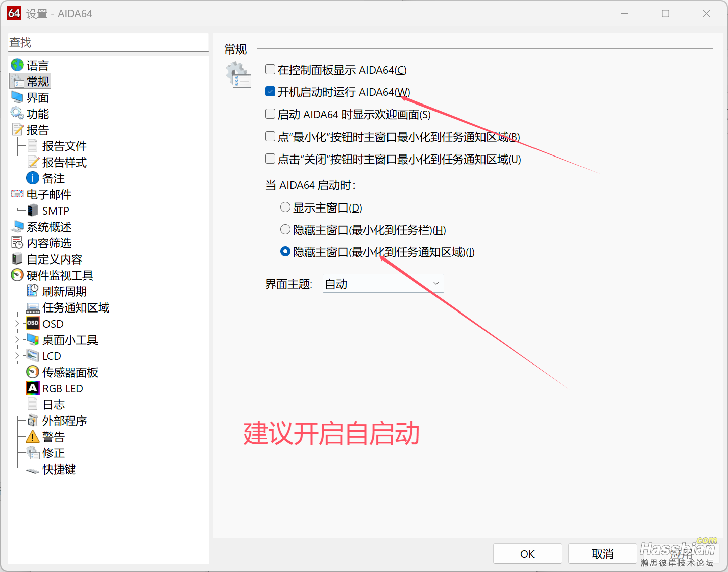Click the envelope icon beside 电子邮件
728x572 pixels.
pyautogui.click(x=17, y=194)
